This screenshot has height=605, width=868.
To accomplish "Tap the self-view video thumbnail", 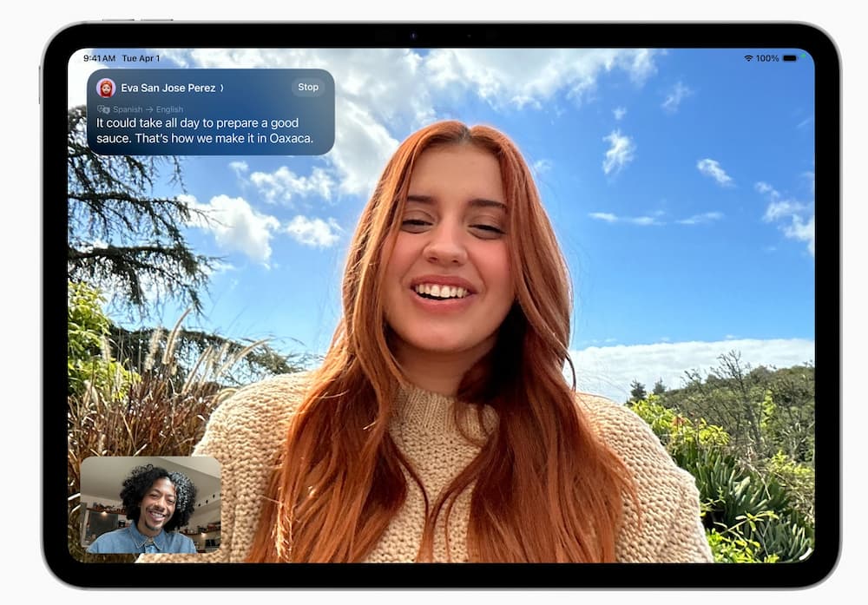I will pos(150,505).
